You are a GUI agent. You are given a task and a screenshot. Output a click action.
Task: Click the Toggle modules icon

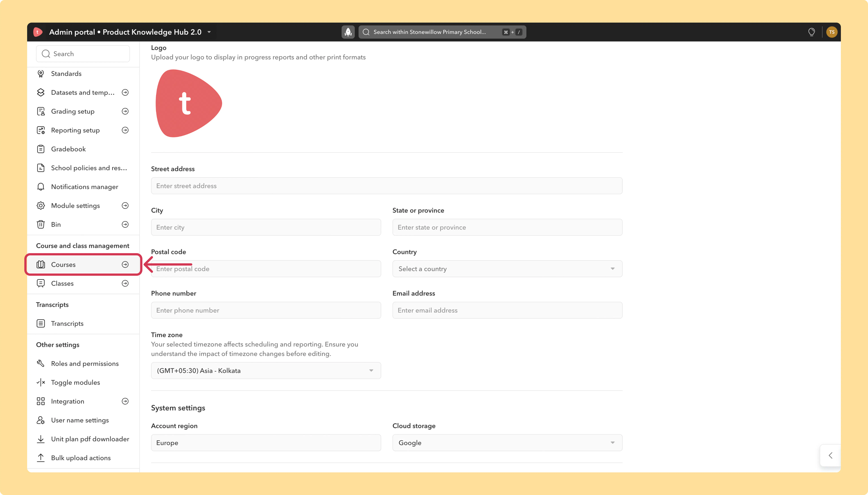[41, 382]
